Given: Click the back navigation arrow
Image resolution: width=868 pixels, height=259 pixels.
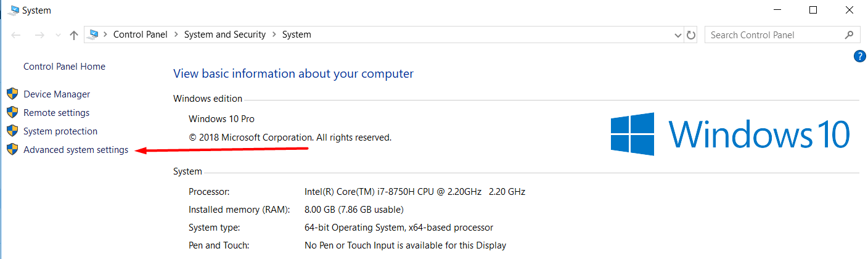Looking at the screenshot, I should tap(17, 35).
